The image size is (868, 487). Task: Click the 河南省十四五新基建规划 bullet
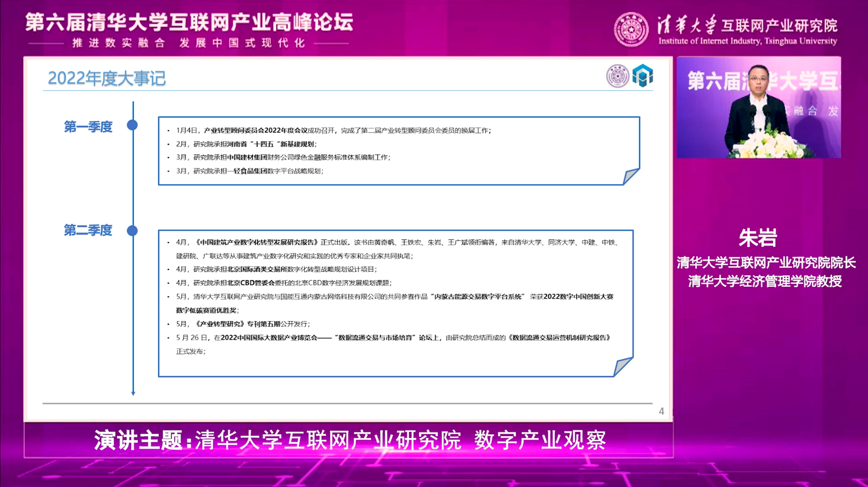246,144
